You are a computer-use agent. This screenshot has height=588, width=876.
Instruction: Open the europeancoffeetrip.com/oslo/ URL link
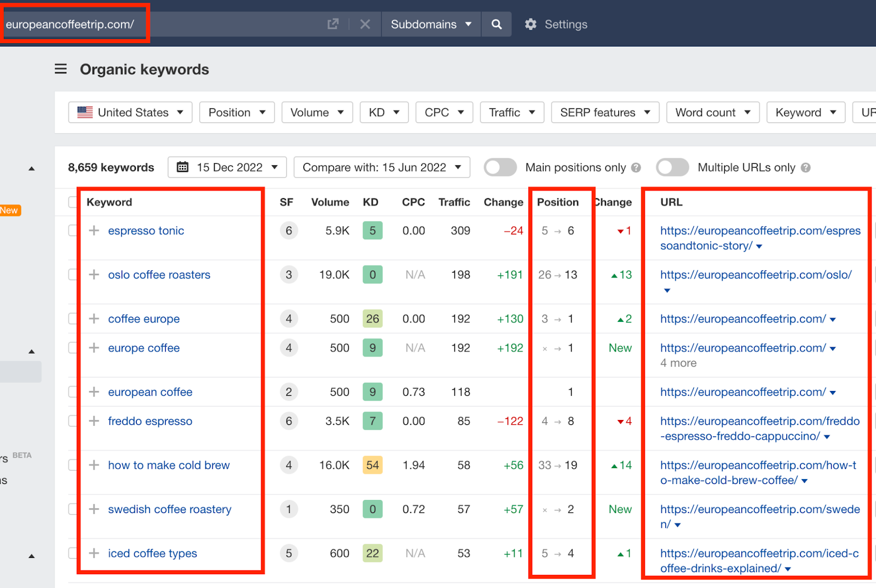[x=756, y=274]
